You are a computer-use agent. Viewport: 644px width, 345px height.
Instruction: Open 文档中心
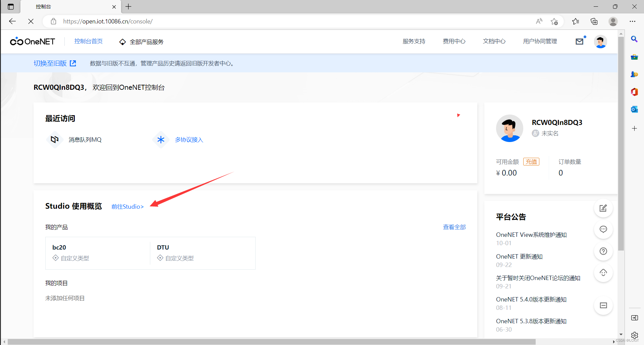click(494, 41)
